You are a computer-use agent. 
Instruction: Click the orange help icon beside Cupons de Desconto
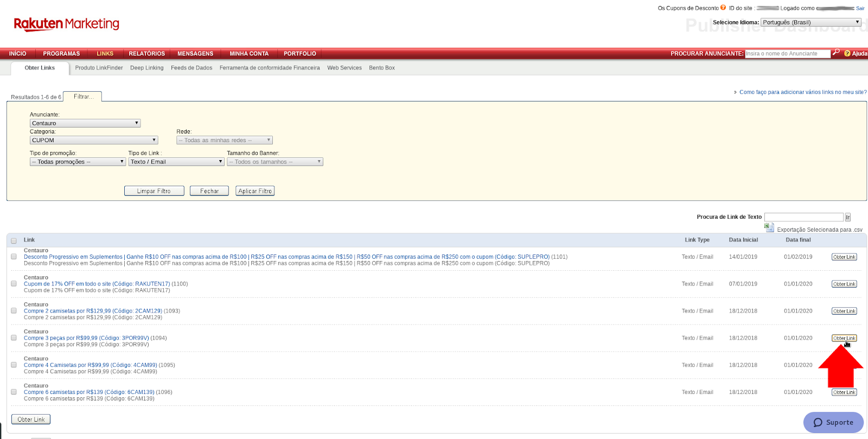(723, 8)
